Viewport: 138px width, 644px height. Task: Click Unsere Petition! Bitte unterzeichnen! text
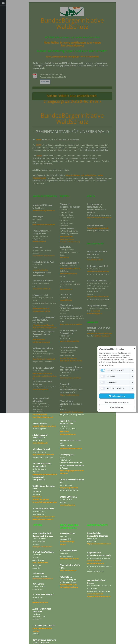tap(72, 96)
